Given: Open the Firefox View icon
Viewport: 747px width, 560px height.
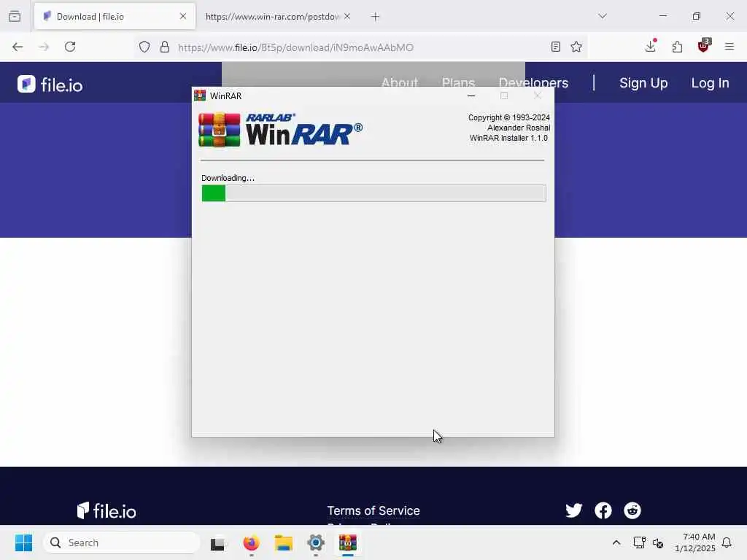Looking at the screenshot, I should tap(15, 16).
